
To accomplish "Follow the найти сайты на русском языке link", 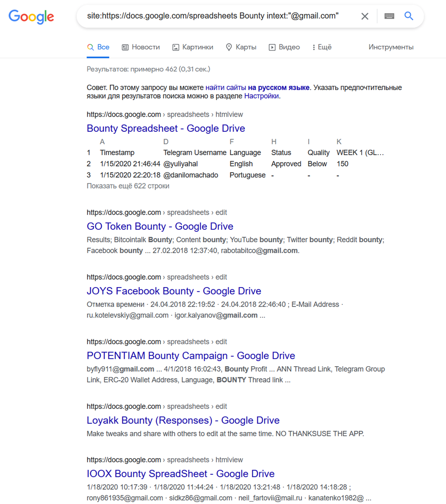I will 257,87.
